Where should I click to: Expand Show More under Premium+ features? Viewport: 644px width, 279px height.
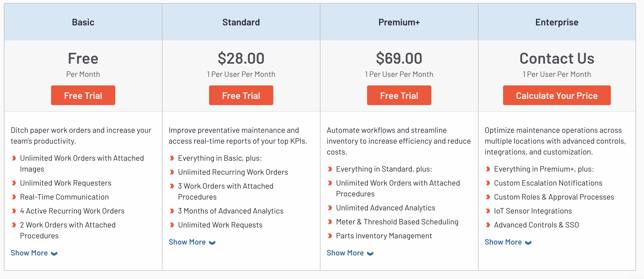[346, 253]
